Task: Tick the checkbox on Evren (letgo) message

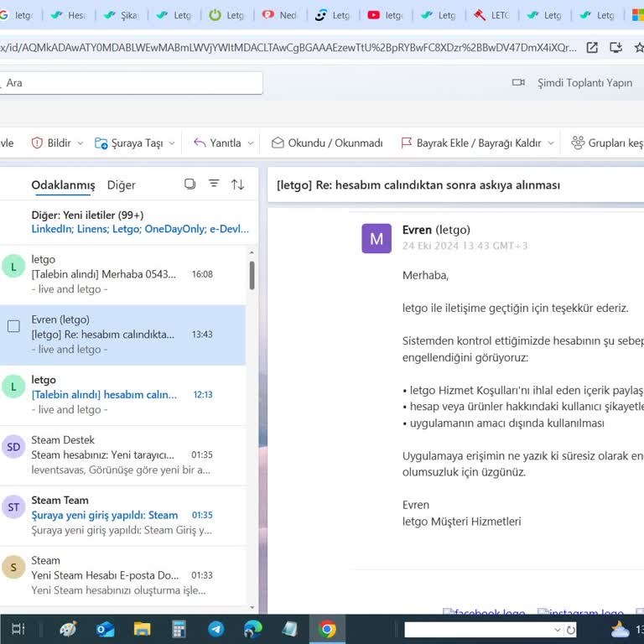Action: pos(13,326)
